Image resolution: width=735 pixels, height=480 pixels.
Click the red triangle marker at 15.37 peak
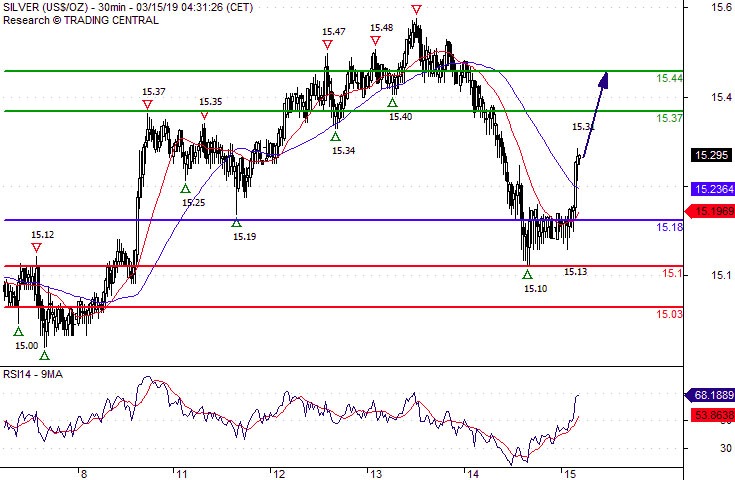148,104
